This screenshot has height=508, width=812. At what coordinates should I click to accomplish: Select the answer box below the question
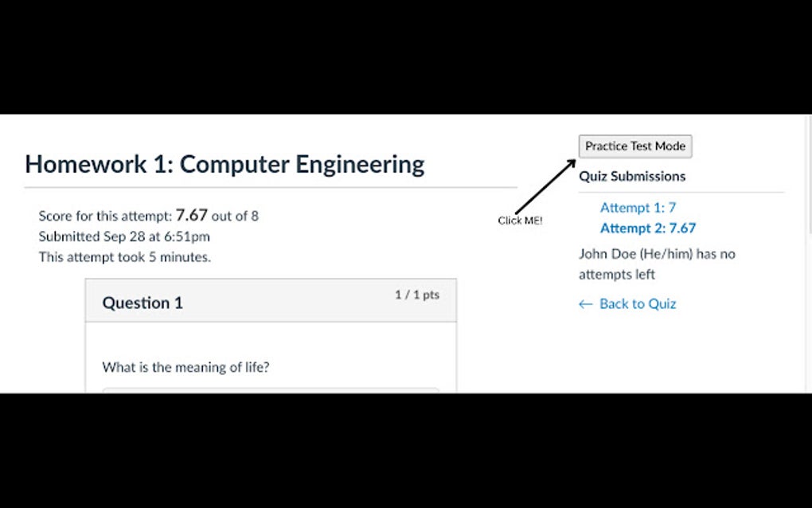271,392
